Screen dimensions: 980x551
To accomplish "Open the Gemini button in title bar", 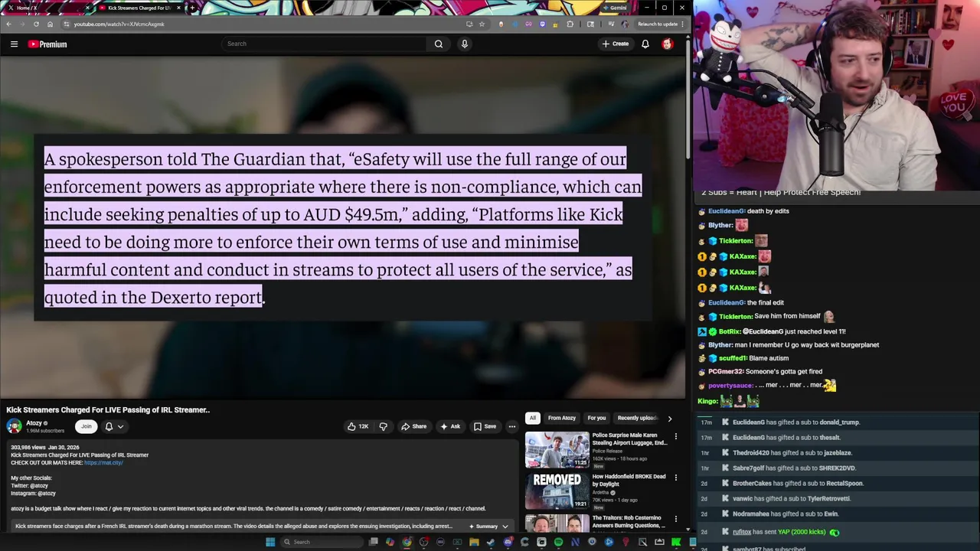I will coord(616,8).
